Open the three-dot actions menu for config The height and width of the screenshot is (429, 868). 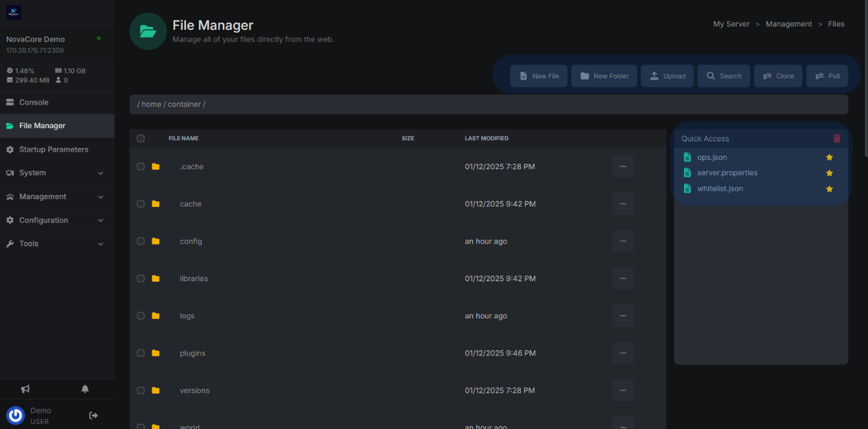pos(623,241)
